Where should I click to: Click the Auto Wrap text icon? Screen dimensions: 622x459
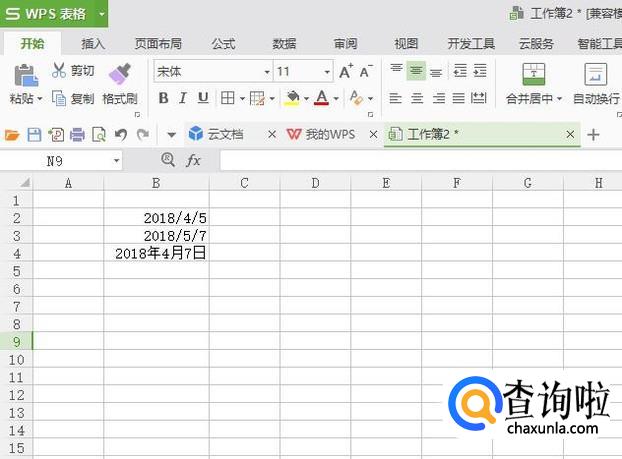coord(595,74)
